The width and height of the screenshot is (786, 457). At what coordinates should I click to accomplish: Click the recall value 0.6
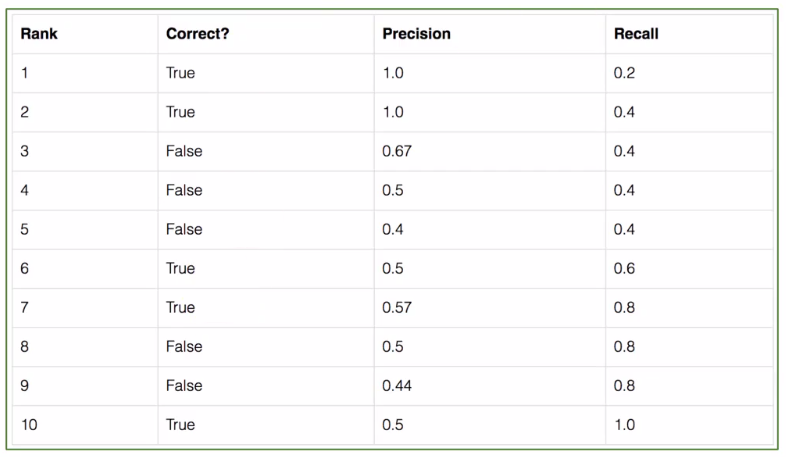624,268
